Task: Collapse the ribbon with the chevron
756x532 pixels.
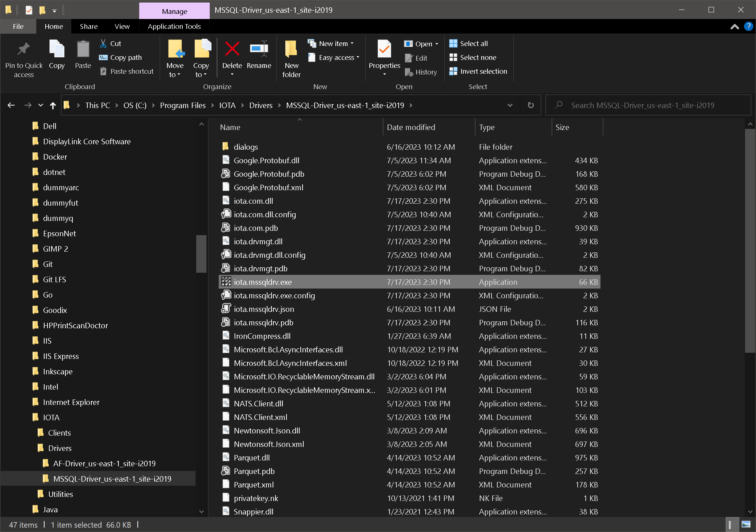Action: click(x=734, y=27)
